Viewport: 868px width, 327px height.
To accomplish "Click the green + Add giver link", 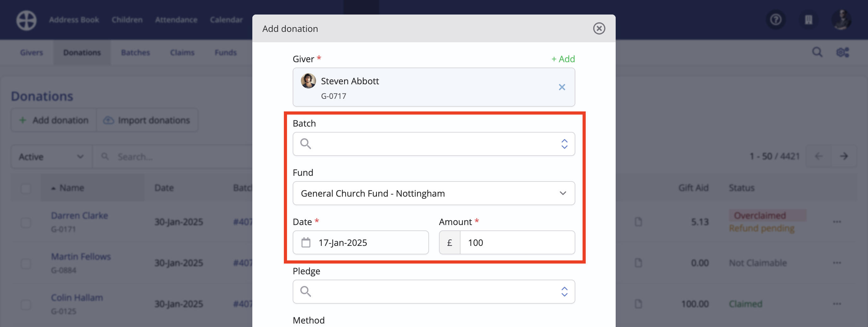I will point(563,59).
